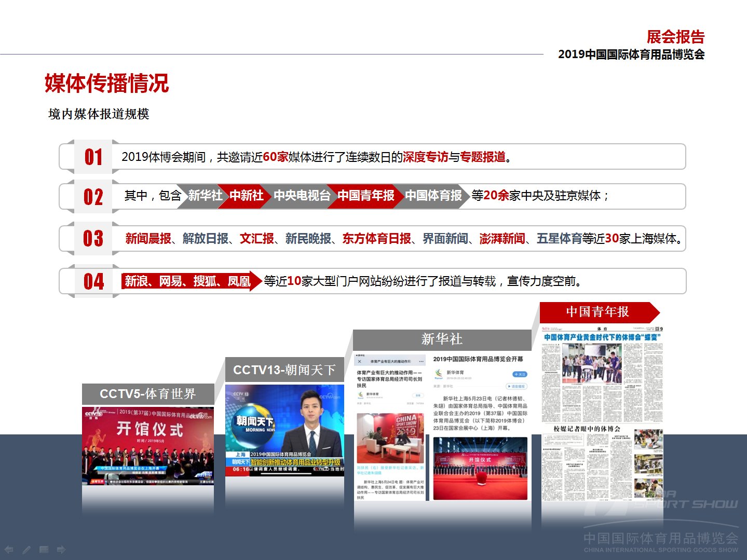Click the CCTV13-朝闻天下 label

click(x=284, y=370)
